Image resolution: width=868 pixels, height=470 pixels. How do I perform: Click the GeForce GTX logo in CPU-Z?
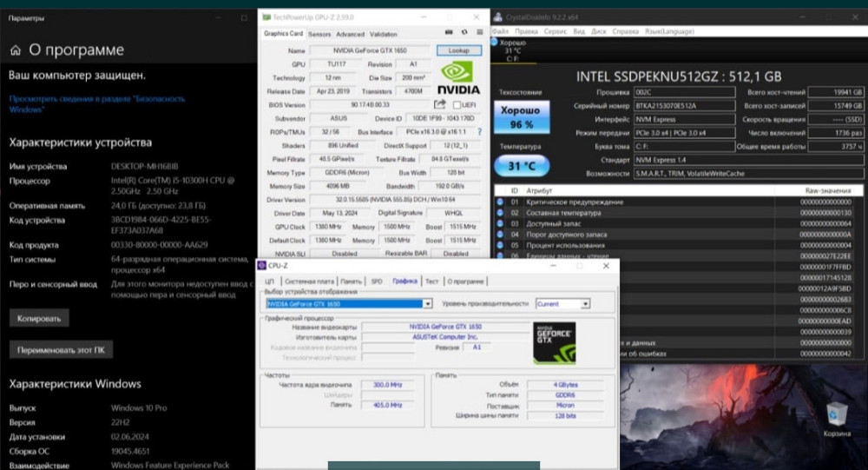coord(554,343)
